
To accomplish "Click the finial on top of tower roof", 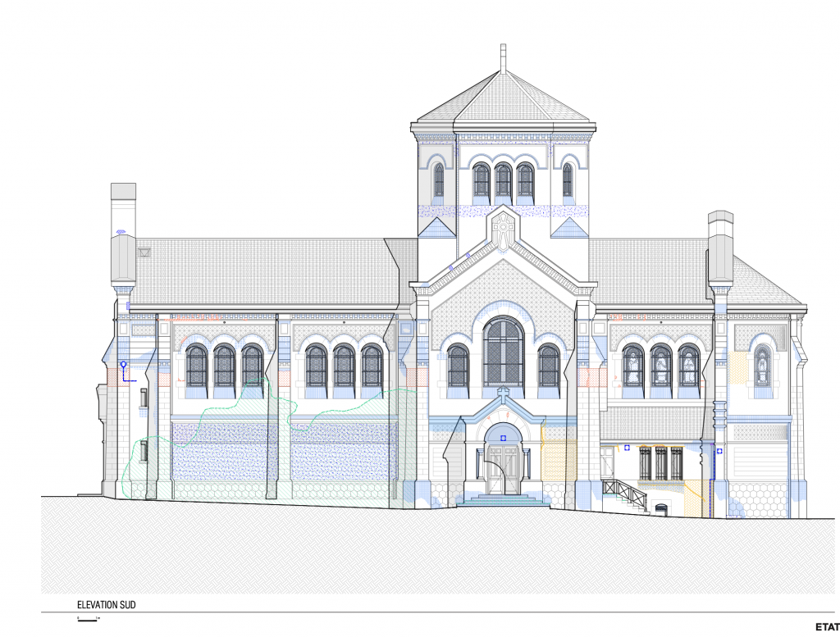I will pyautogui.click(x=503, y=57).
